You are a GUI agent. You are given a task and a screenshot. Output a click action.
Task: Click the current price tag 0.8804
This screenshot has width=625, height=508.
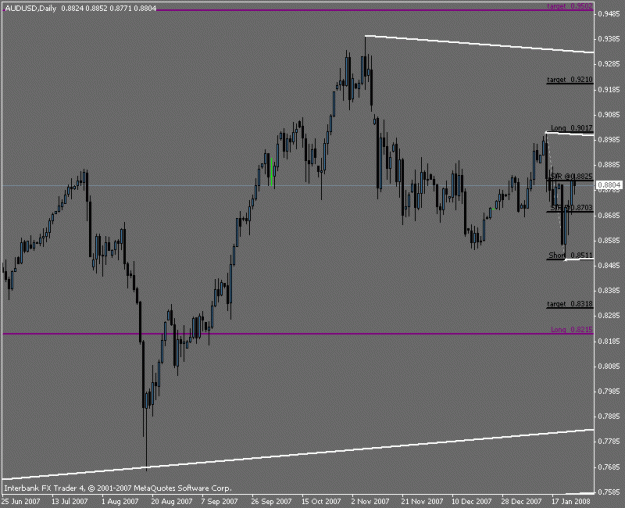coord(609,185)
